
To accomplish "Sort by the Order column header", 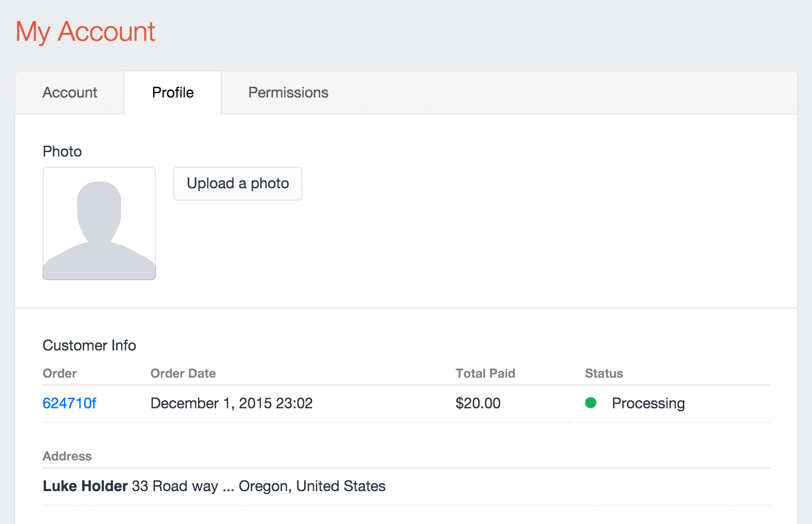I will 59,373.
